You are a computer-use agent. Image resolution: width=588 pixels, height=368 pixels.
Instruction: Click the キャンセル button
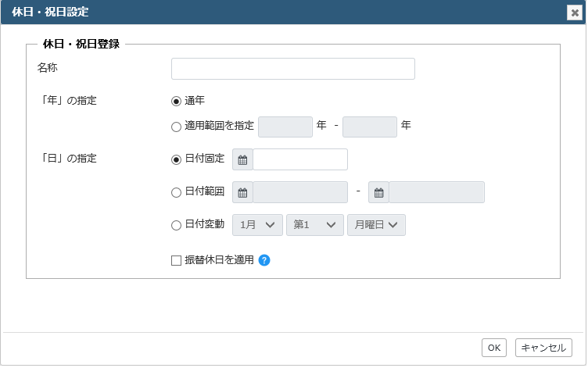click(543, 348)
